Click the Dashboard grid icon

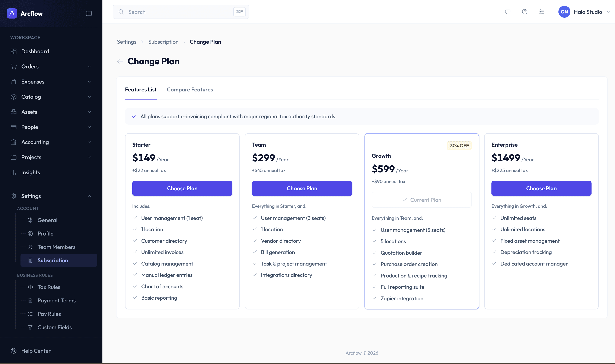[14, 51]
